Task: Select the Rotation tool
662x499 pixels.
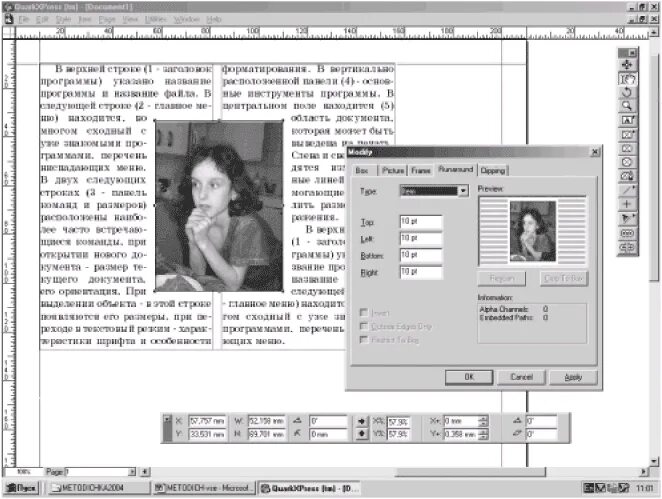Action: pos(627,92)
